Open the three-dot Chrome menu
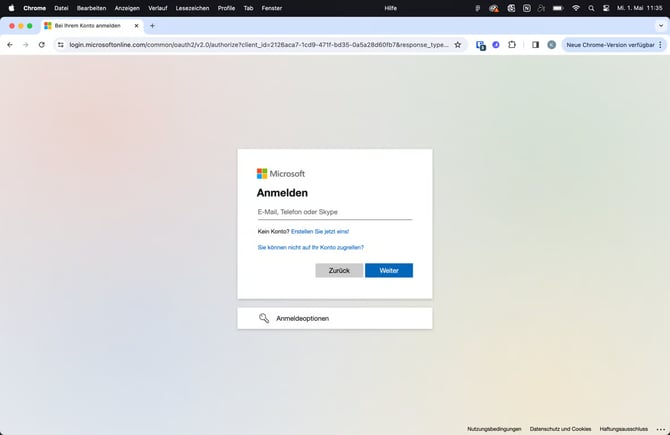 661,44
